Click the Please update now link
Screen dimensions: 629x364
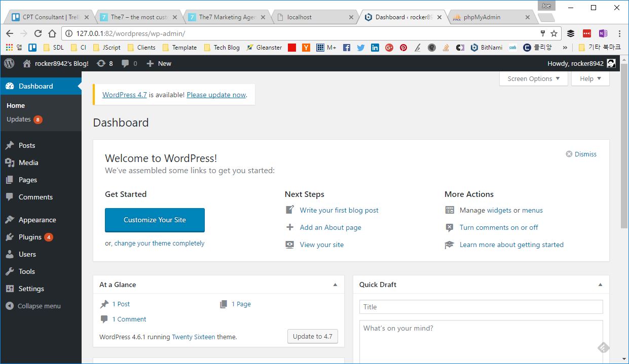[x=216, y=95]
